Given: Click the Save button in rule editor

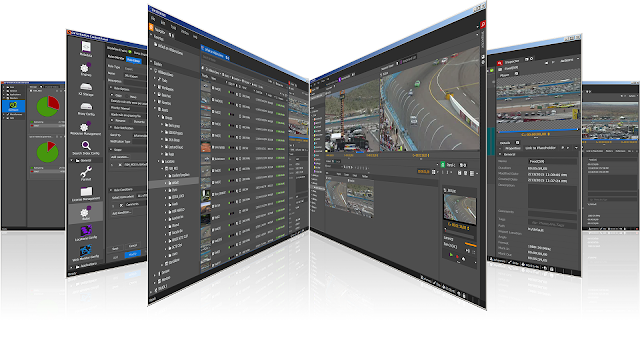Looking at the screenshot, I should [x=115, y=248].
